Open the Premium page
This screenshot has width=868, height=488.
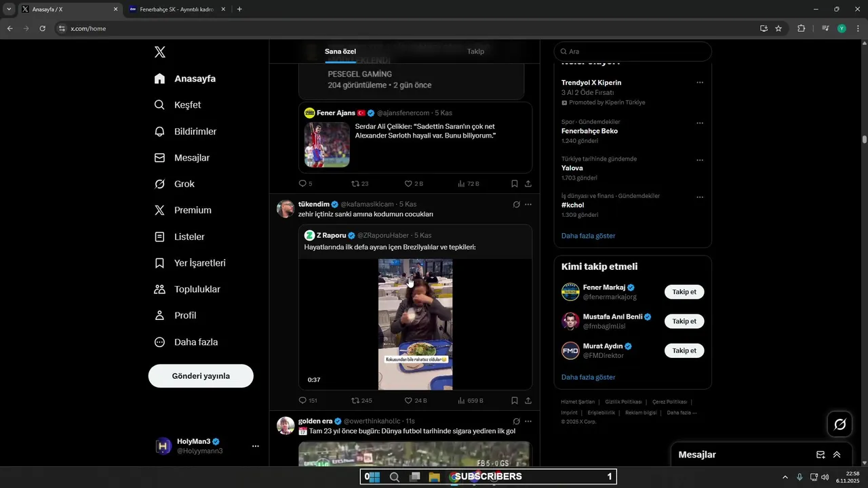pos(182,210)
